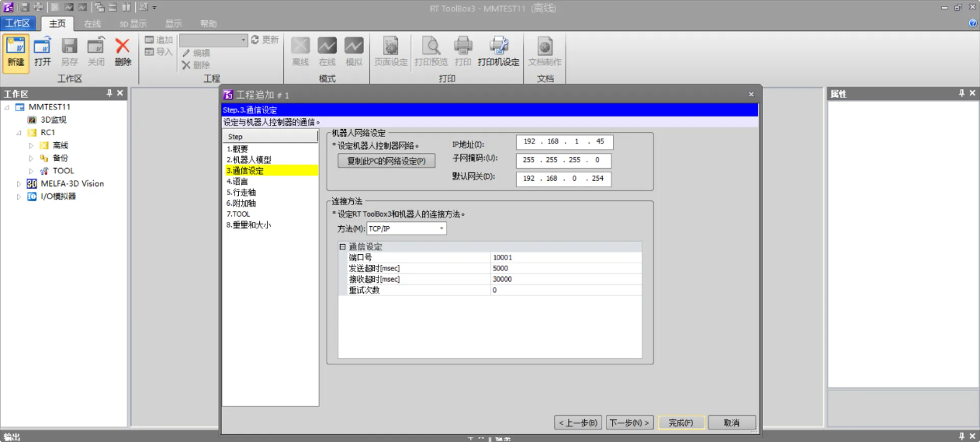Click the 打印机设定 printer settings icon
Screen dimensions: 980x442
point(498,51)
